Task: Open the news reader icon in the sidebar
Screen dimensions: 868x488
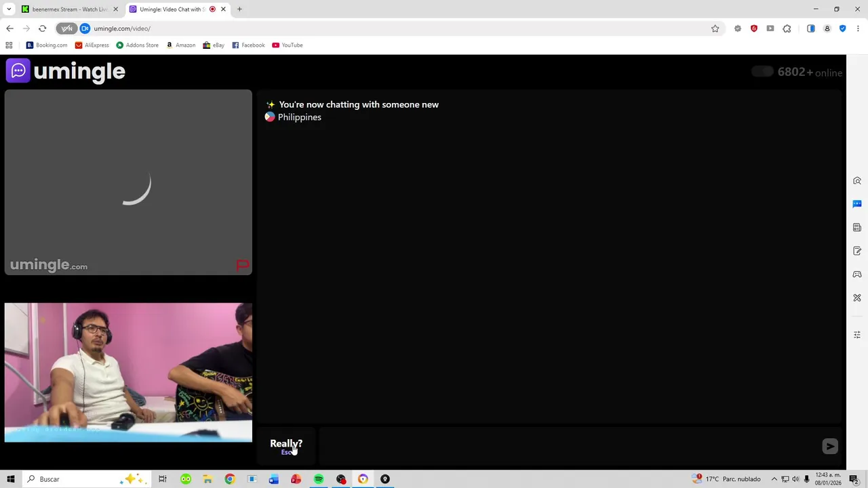Action: [857, 228]
